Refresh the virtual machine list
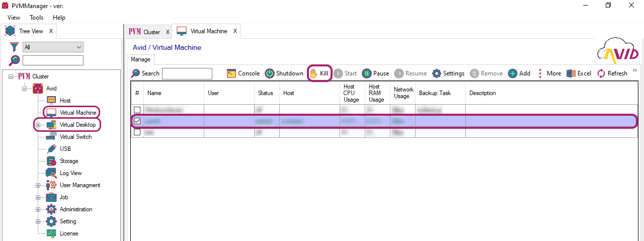644x241 pixels. click(x=612, y=73)
